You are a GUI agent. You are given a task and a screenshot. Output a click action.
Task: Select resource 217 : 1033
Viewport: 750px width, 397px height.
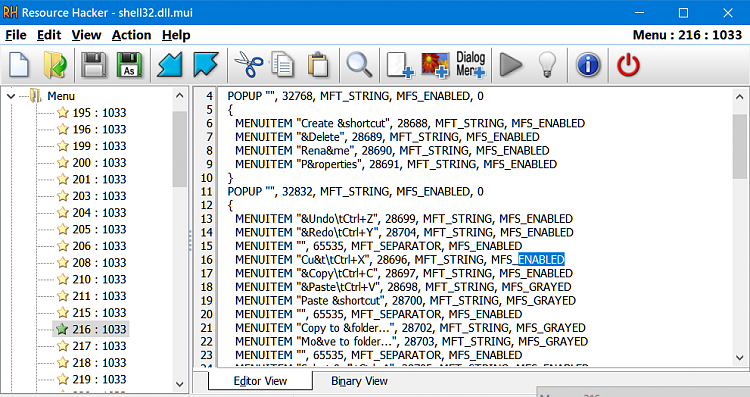tap(99, 346)
